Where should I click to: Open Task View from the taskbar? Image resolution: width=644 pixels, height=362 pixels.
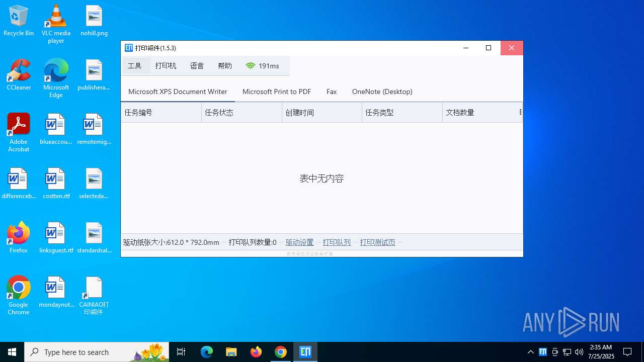point(181,352)
